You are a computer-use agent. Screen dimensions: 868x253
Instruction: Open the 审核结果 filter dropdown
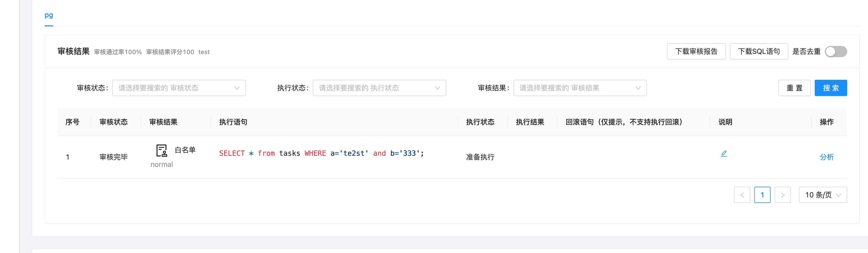tap(580, 88)
